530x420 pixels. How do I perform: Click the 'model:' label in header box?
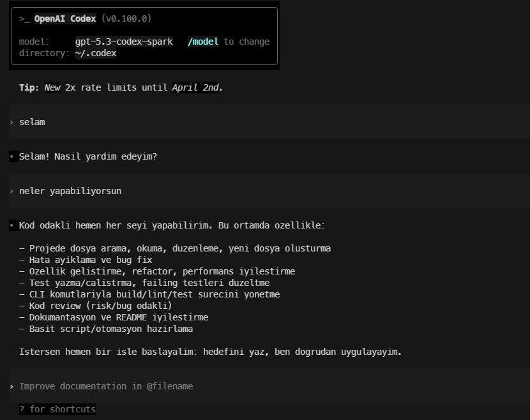pos(34,41)
